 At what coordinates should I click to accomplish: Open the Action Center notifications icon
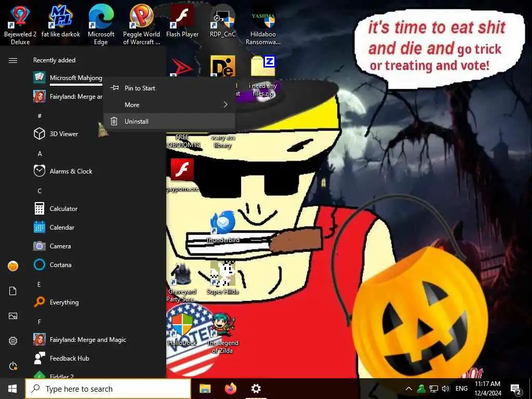point(516,389)
